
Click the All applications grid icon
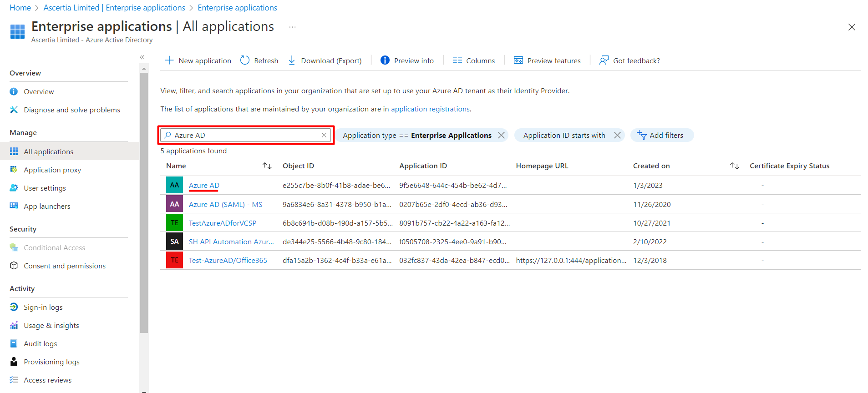point(14,151)
